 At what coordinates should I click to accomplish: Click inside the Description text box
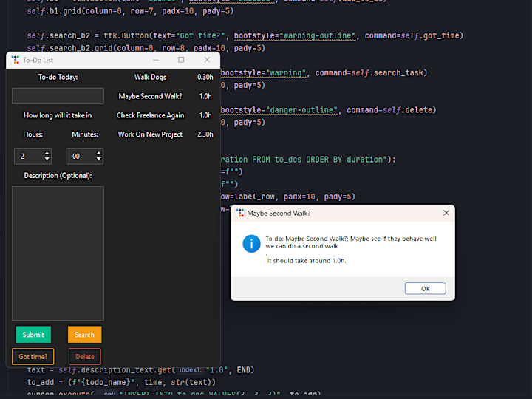[58, 253]
